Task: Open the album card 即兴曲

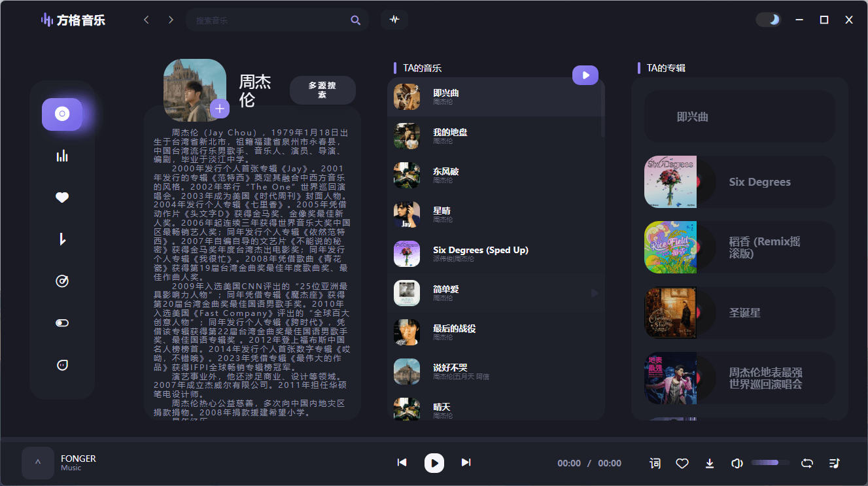Action: [x=740, y=116]
